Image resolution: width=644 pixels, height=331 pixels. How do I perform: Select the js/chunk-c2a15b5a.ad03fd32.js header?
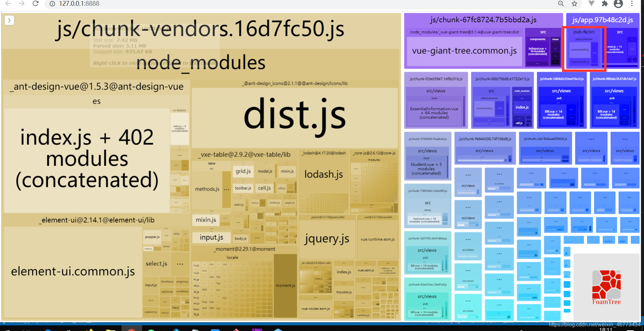point(545,139)
